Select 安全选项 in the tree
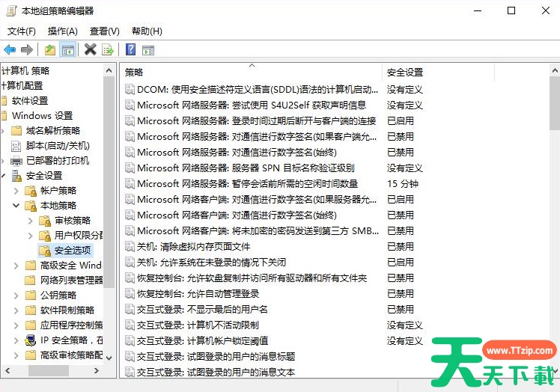560x392 pixels. coord(73,251)
